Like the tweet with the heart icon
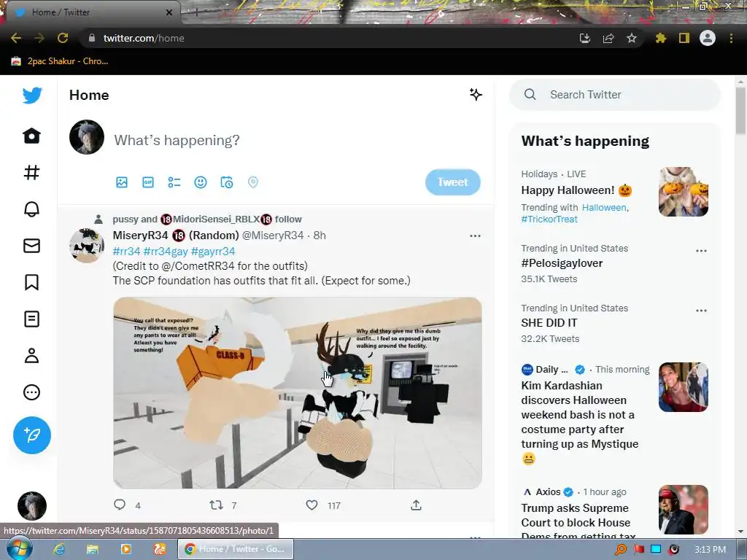 tap(311, 505)
